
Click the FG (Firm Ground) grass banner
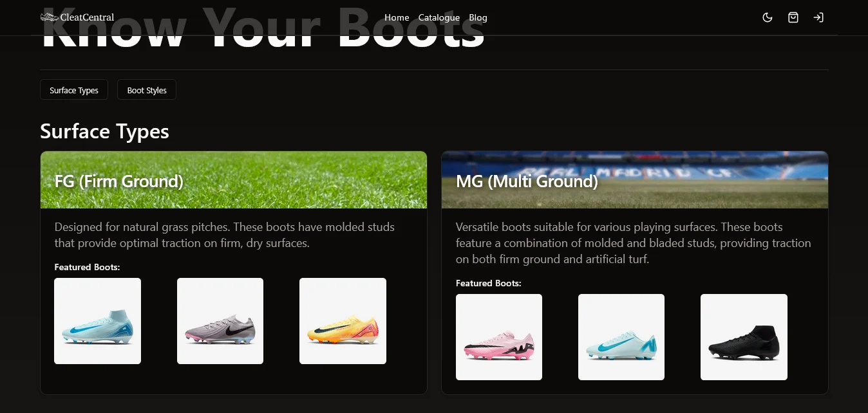234,179
